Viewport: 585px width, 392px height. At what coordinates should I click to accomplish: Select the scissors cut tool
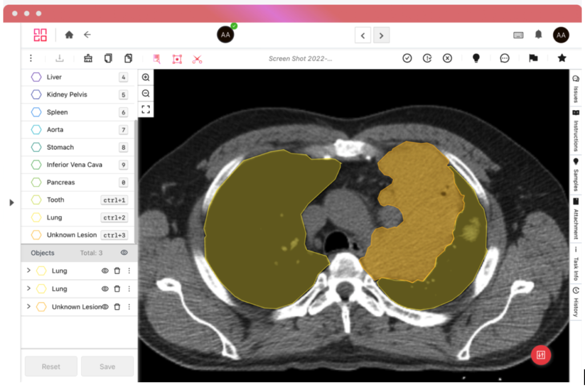[197, 58]
